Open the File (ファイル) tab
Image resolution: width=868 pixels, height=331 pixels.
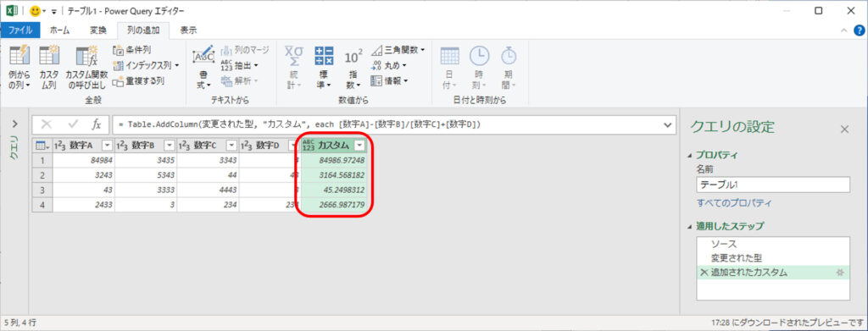(20, 30)
